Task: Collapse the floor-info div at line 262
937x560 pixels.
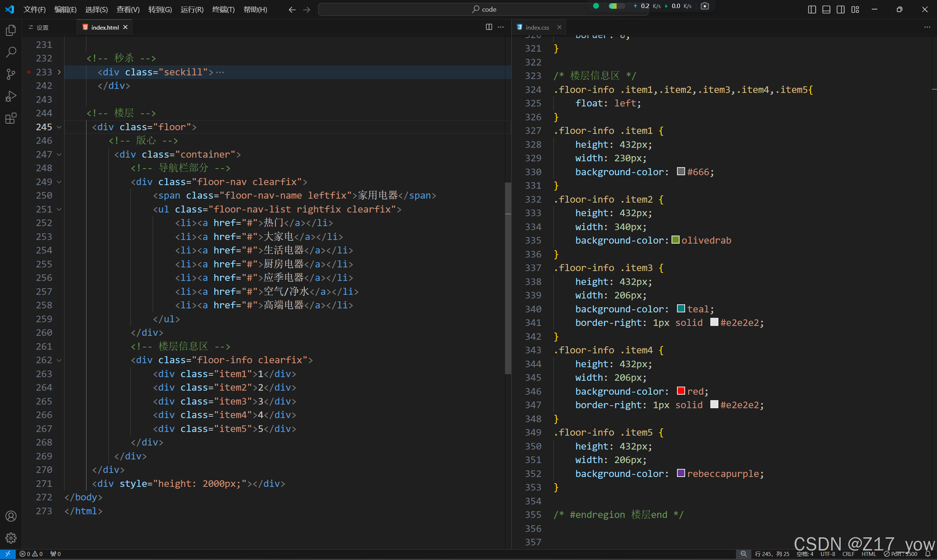Action: click(59, 360)
